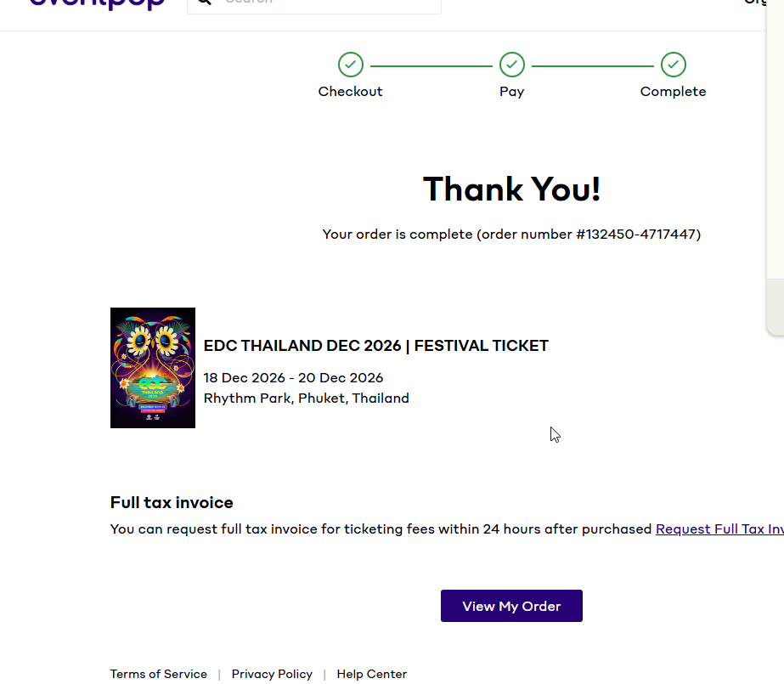Select the Pay step label
784x684 pixels.
pos(512,92)
